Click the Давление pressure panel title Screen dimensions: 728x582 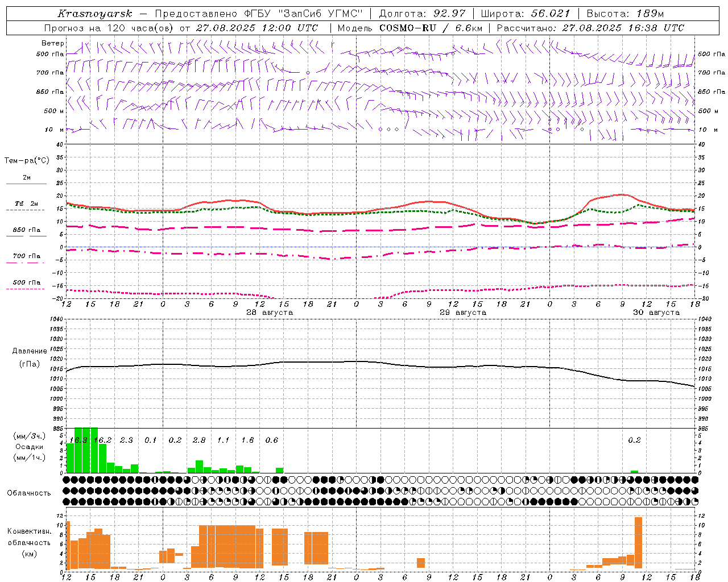30,351
